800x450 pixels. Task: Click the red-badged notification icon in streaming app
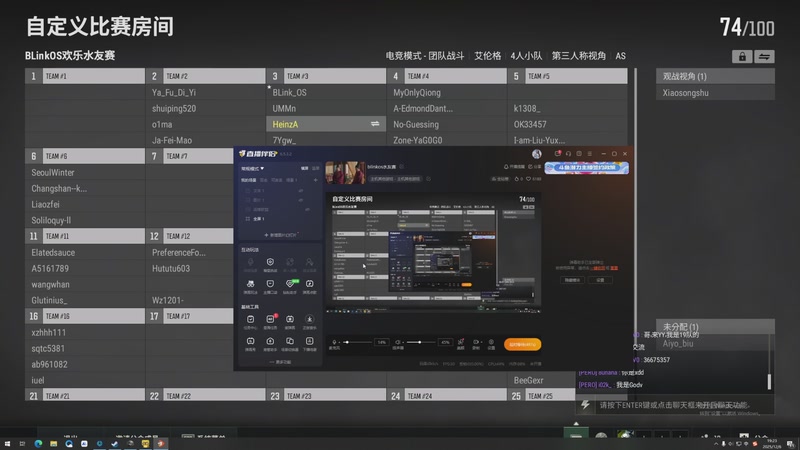tap(558, 153)
